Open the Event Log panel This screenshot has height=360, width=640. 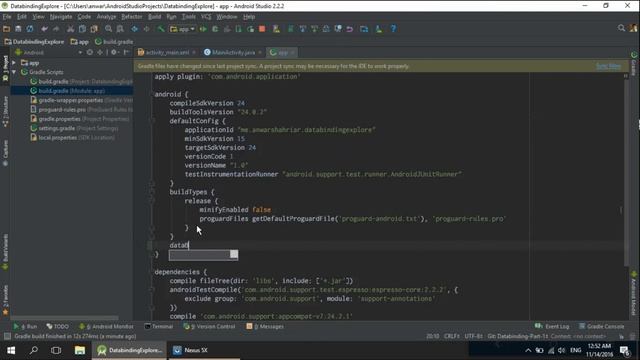pos(552,327)
